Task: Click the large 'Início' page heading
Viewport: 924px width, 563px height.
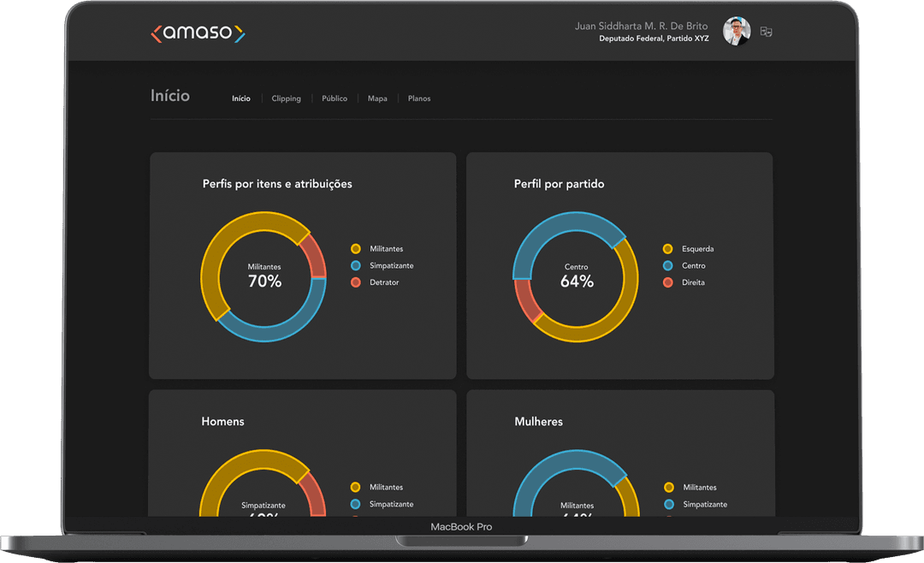Action: (x=169, y=96)
